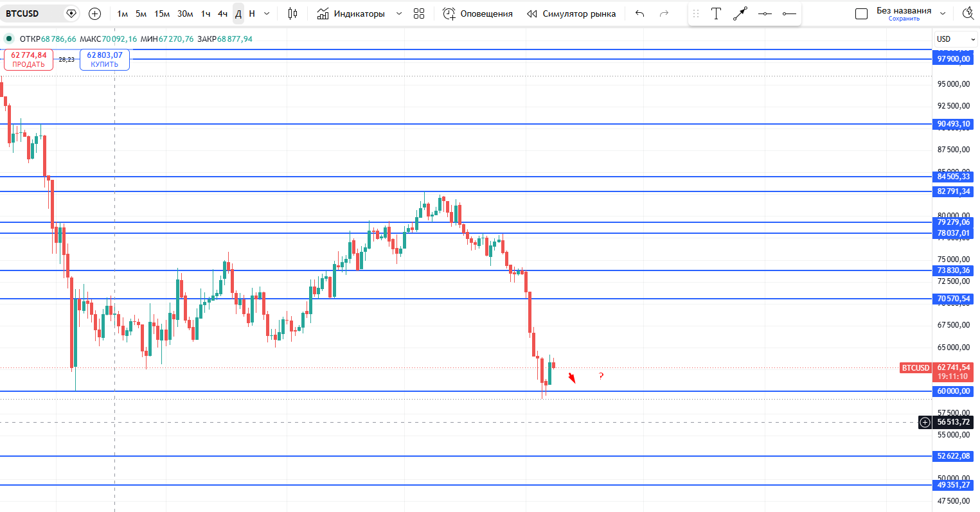Switch to the 15м timeframe

click(162, 13)
